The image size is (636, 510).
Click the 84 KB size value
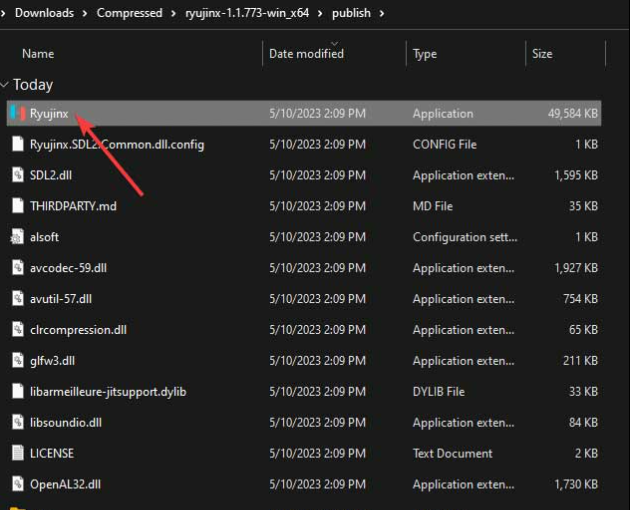pos(583,422)
